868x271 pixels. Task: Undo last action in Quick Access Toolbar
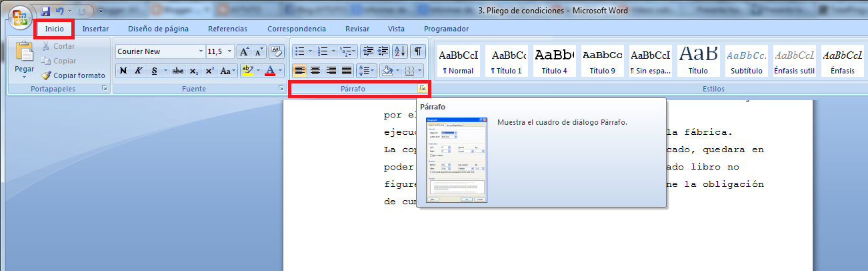pyautogui.click(x=60, y=11)
